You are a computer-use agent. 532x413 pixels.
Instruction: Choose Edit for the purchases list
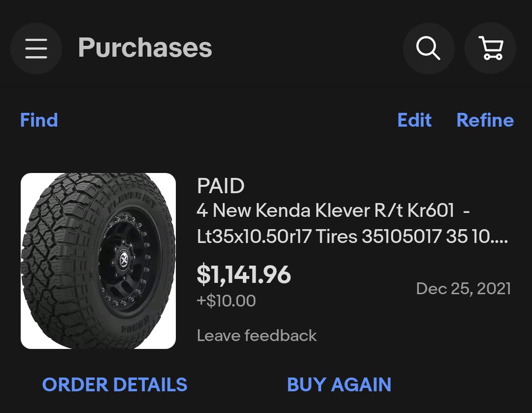414,120
